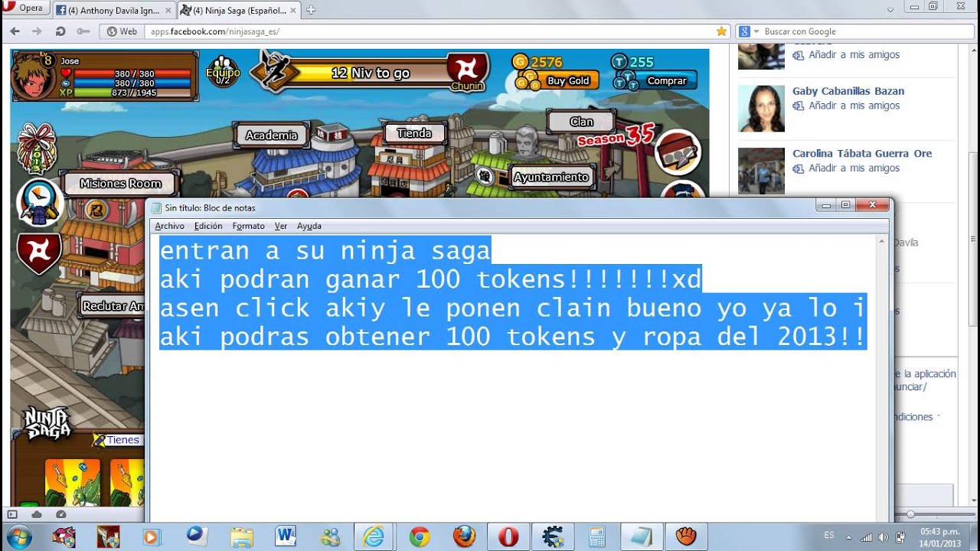Open the Tienda shop label
This screenshot has width=980, height=551.
tap(414, 132)
